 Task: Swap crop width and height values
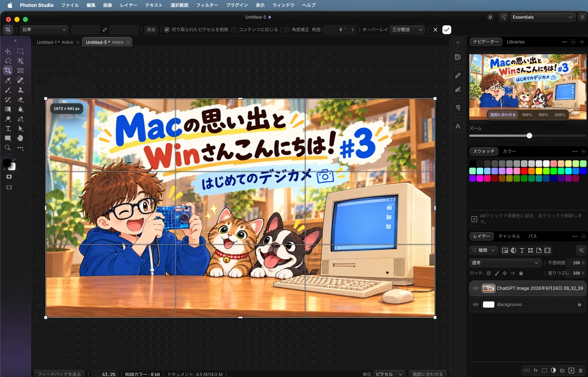pos(104,30)
